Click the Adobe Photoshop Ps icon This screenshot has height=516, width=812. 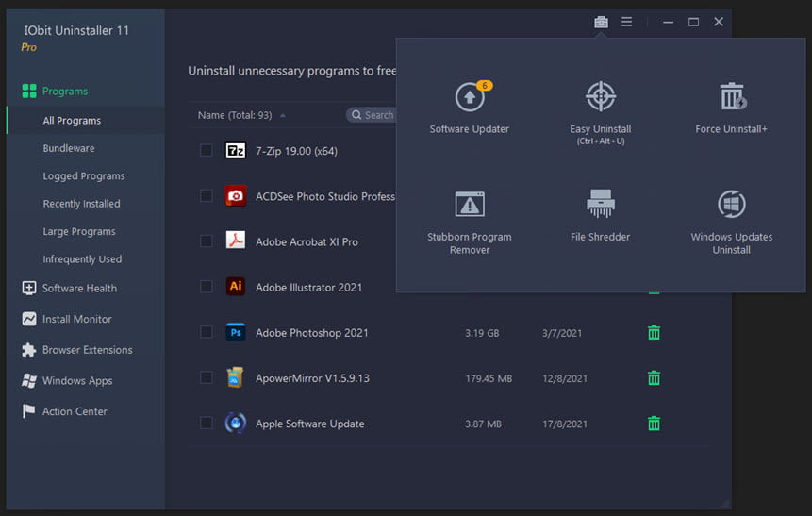coord(236,332)
